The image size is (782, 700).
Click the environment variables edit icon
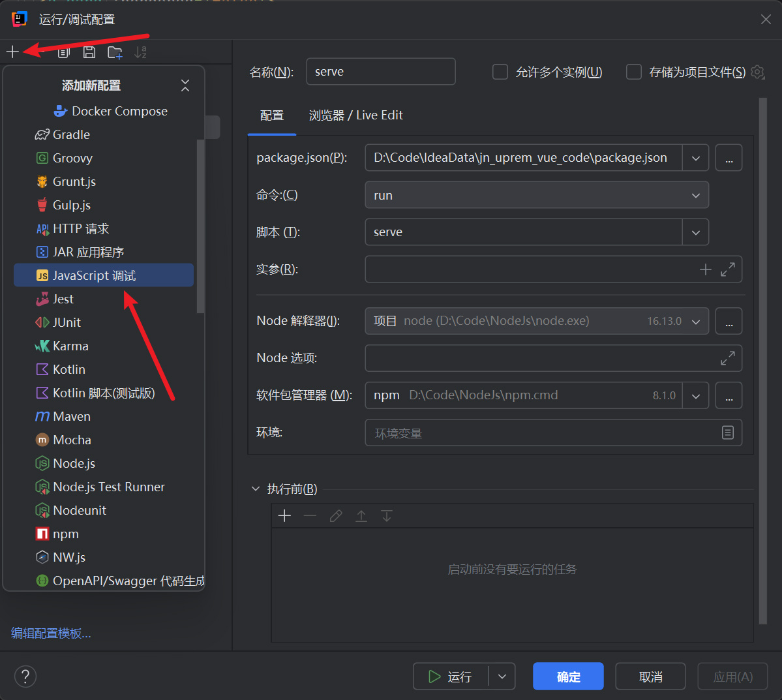tap(728, 433)
